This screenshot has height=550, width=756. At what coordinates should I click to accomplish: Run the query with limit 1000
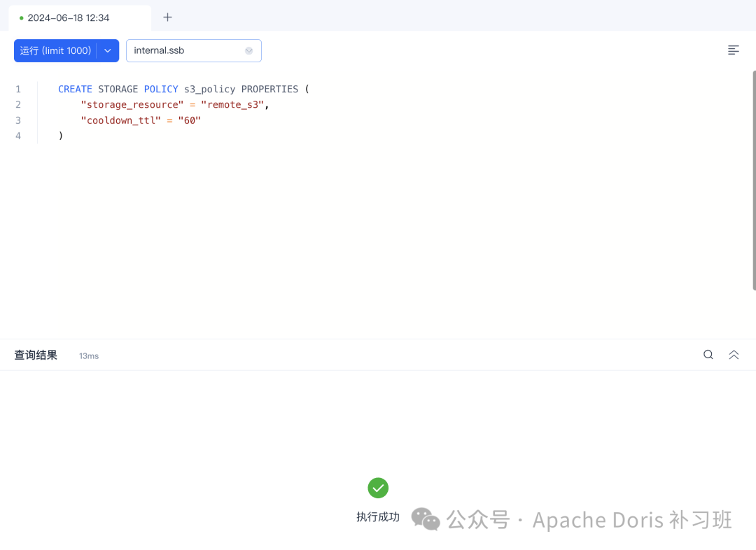coord(56,50)
